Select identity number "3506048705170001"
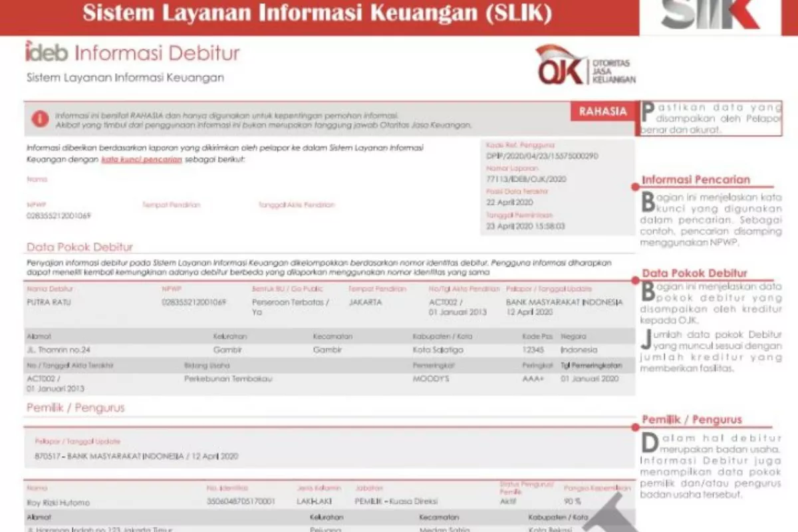This screenshot has width=798, height=532. pyautogui.click(x=241, y=501)
